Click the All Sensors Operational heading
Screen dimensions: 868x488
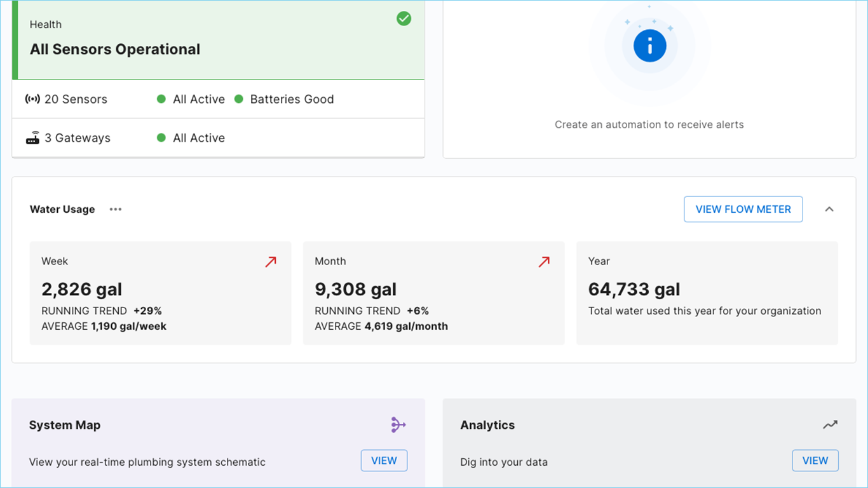pos(115,50)
